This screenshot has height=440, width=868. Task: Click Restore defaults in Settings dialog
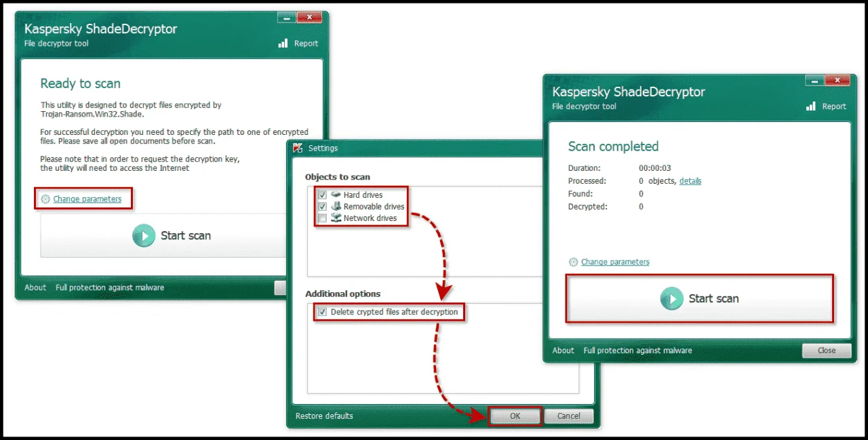pyautogui.click(x=324, y=416)
